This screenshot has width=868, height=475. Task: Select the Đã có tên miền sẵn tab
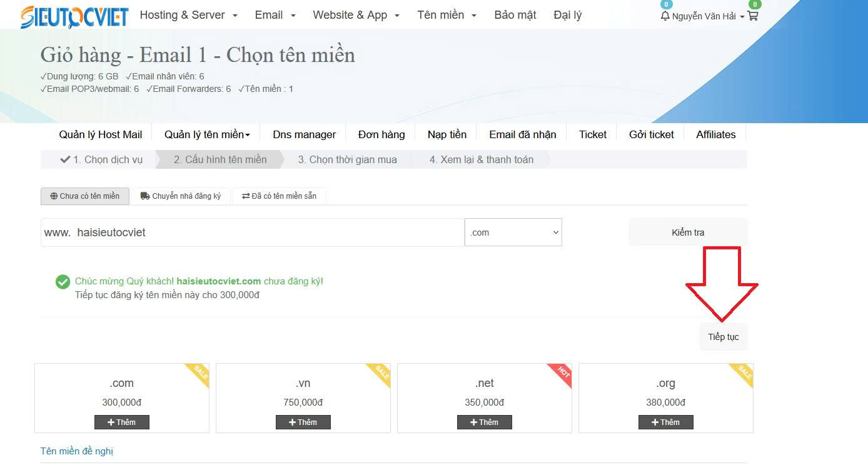(x=279, y=196)
